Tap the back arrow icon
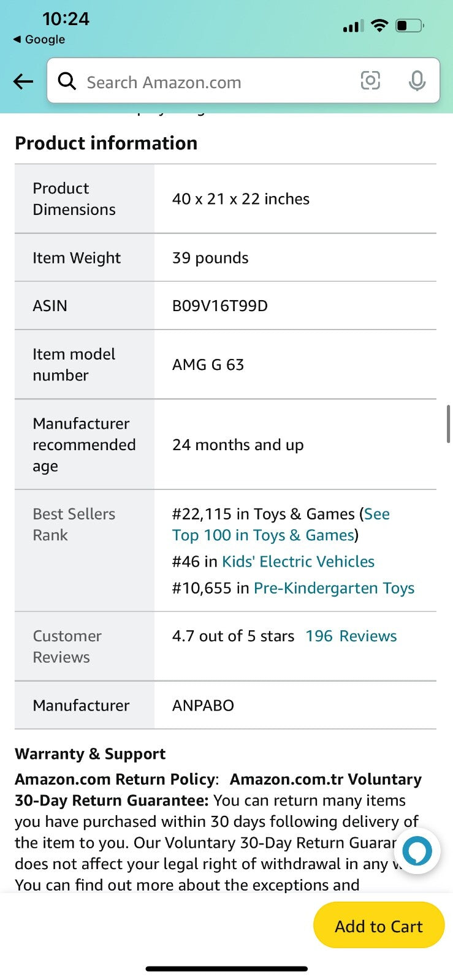Screen dimensions: 453x980 (x=23, y=81)
